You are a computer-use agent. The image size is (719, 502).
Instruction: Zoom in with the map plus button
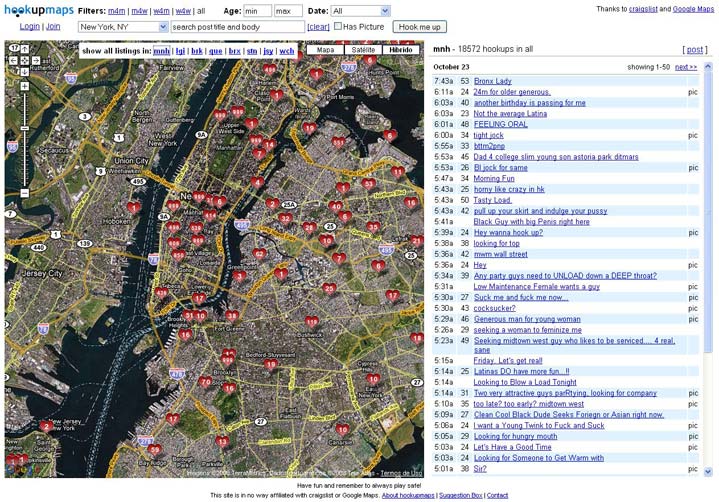25,87
